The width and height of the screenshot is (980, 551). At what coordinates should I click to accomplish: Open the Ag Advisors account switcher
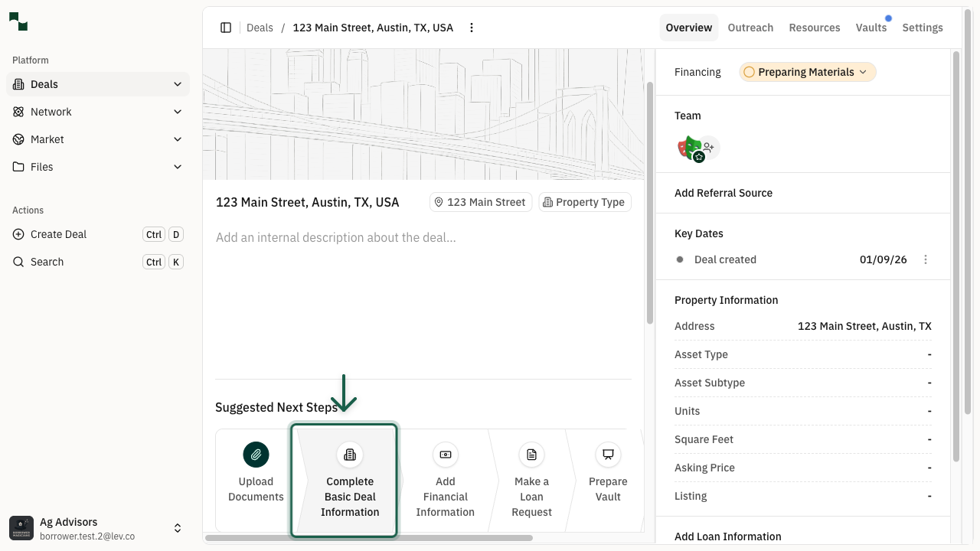[x=178, y=528]
